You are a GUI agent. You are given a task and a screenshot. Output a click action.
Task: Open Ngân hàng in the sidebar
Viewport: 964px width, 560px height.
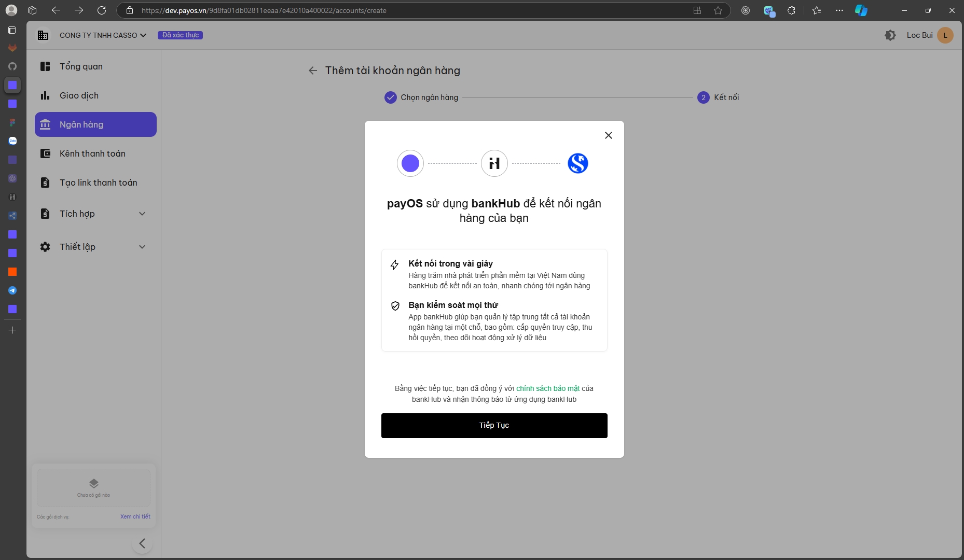tap(95, 124)
